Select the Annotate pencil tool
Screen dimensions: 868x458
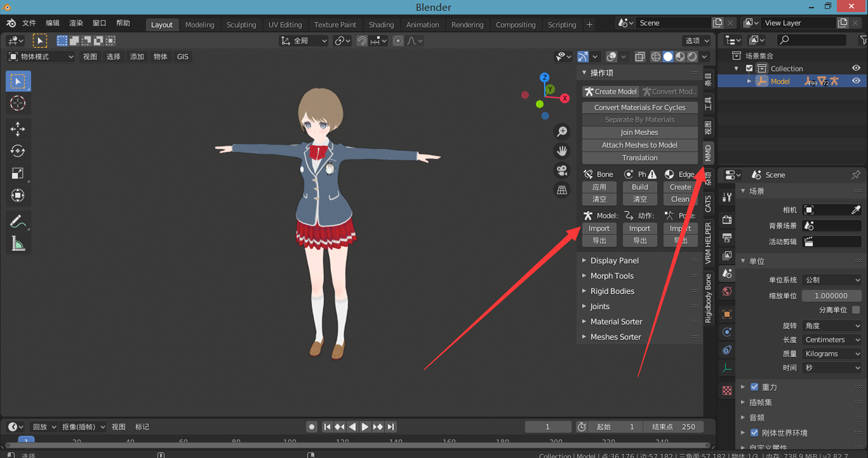(x=18, y=221)
